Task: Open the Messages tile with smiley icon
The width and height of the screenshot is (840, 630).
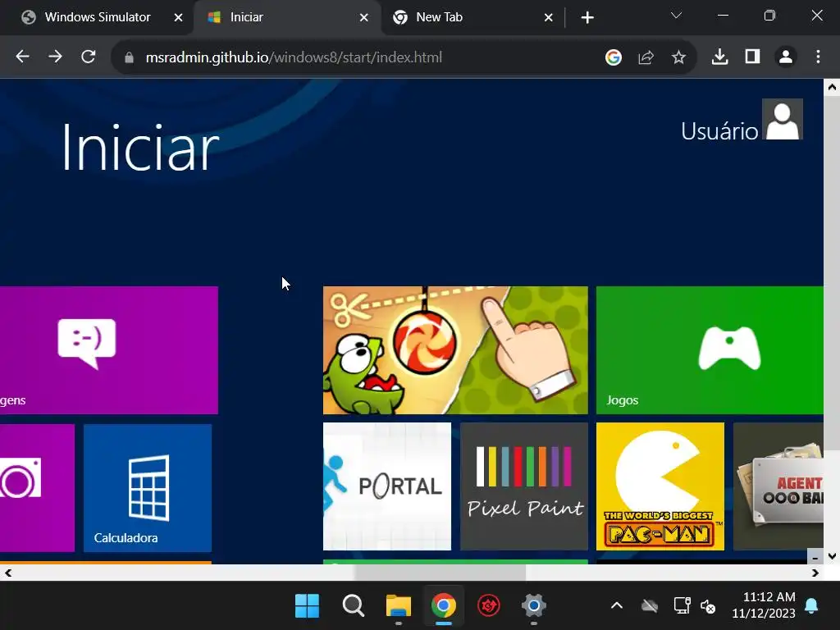Action: (109, 349)
